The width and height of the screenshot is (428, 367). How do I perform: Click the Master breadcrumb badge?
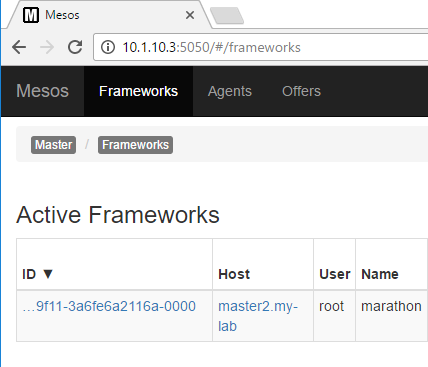click(53, 145)
